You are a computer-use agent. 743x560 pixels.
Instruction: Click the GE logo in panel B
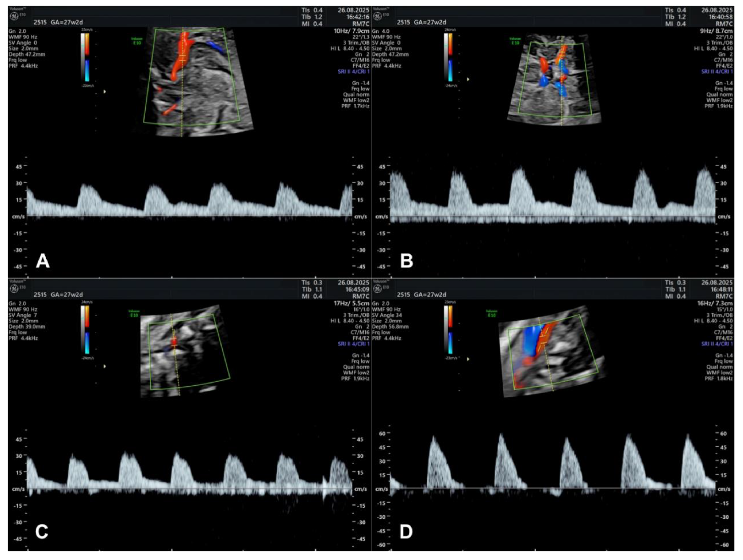click(378, 16)
